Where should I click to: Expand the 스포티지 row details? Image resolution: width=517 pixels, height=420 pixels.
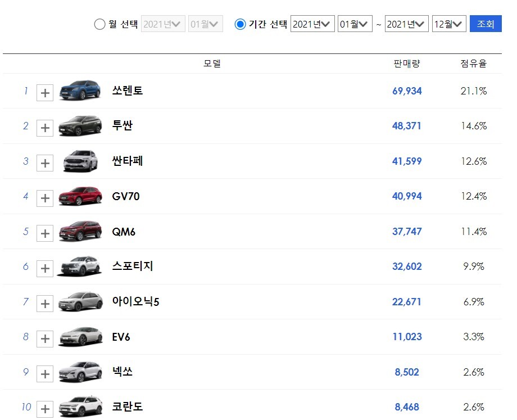(45, 268)
